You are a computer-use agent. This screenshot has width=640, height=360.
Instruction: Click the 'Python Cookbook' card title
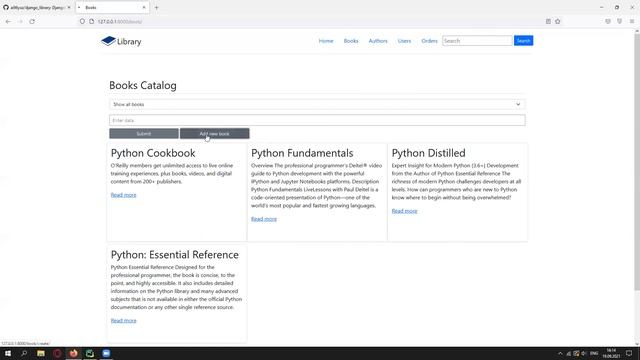tap(153, 153)
